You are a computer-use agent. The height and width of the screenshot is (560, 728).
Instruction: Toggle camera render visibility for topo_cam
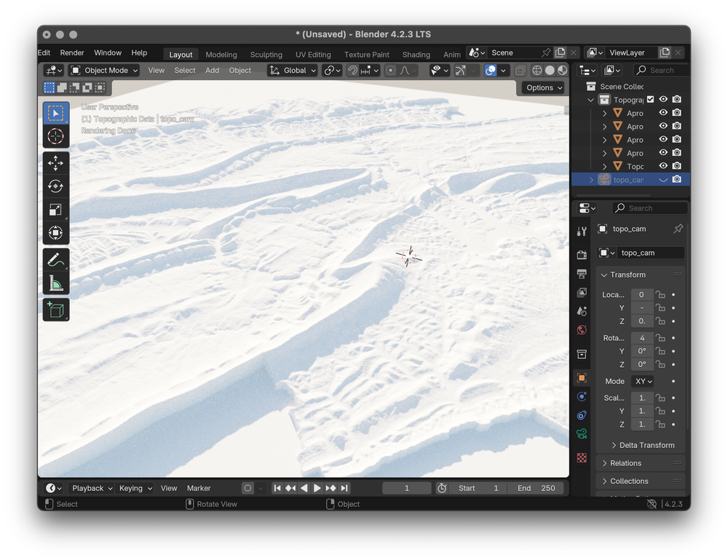(676, 179)
